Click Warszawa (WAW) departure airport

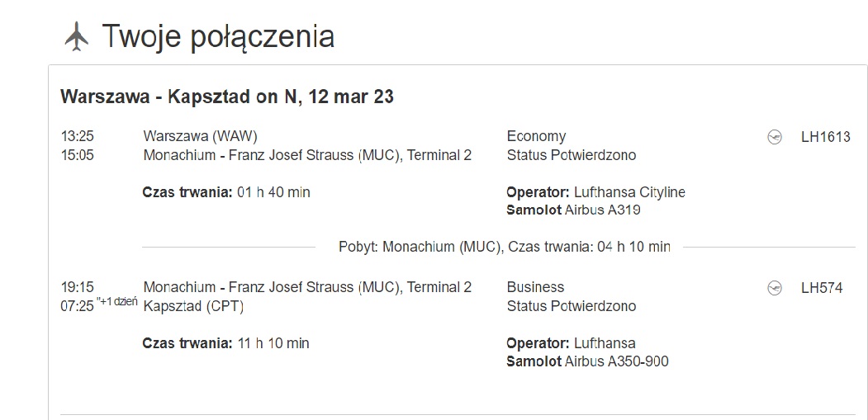coord(201,136)
